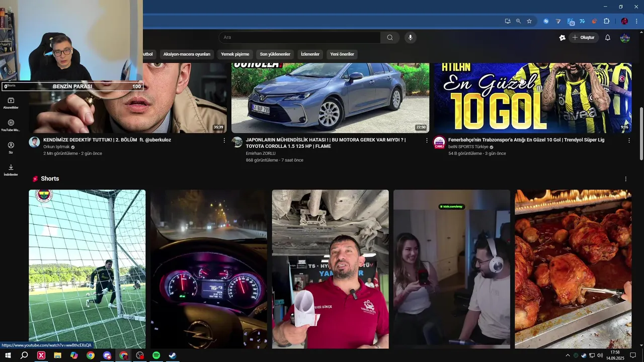Image resolution: width=644 pixels, height=362 pixels.
Task: Open the roasted chicken Short
Action: (x=573, y=269)
